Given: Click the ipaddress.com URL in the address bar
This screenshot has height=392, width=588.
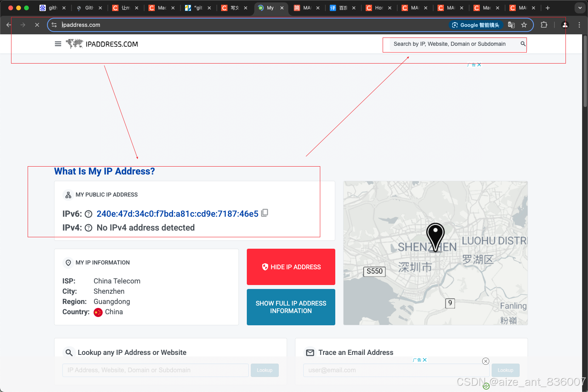Looking at the screenshot, I should pyautogui.click(x=81, y=25).
